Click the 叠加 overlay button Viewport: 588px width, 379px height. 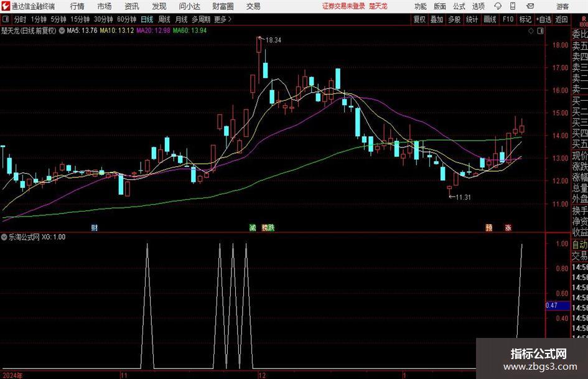click(x=437, y=19)
